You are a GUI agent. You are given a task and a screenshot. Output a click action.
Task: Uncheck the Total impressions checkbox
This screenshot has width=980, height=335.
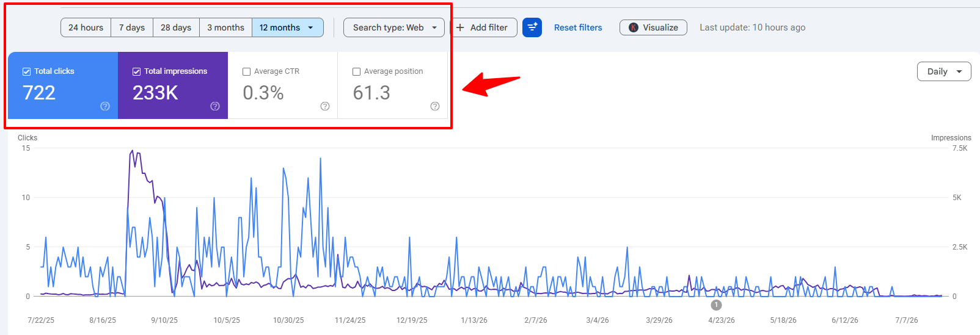coord(136,71)
